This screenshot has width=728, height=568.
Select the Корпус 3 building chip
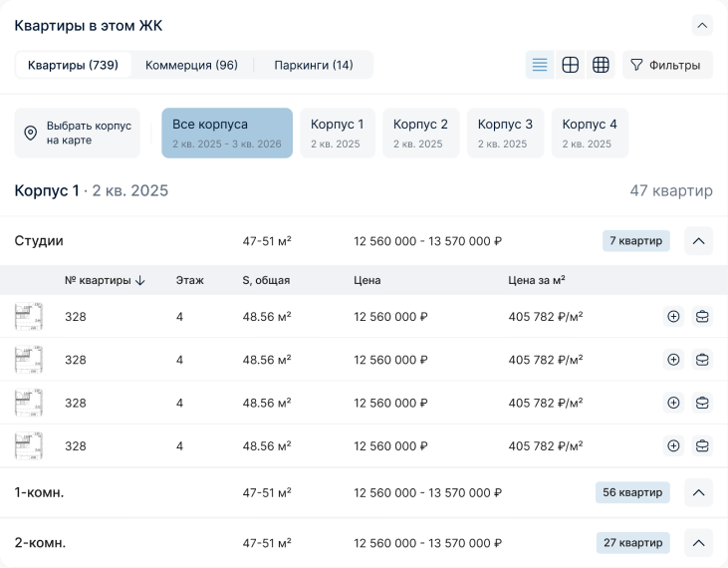pos(505,134)
